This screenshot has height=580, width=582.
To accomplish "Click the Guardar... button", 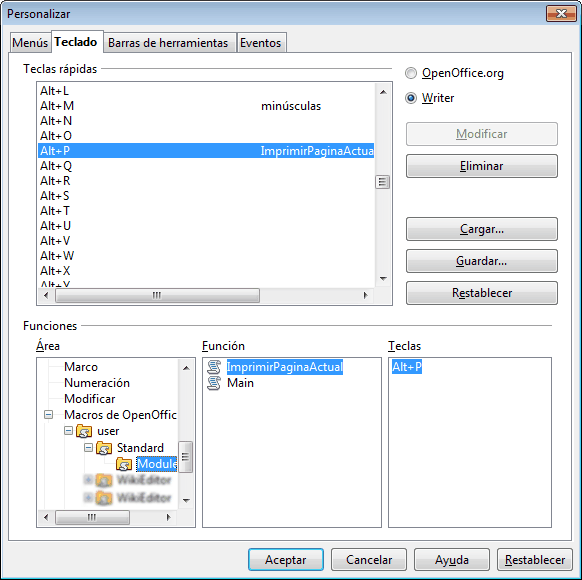I will [x=481, y=261].
